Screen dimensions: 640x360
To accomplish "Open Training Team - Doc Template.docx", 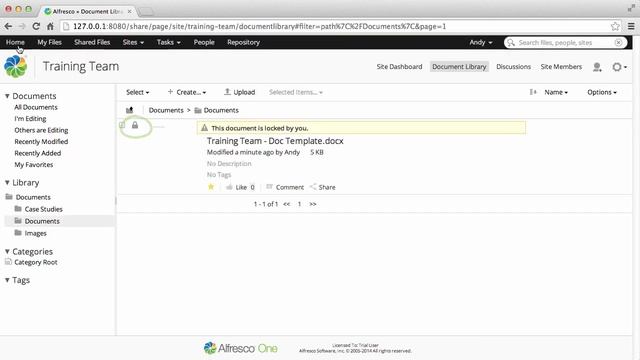I will tap(275, 141).
